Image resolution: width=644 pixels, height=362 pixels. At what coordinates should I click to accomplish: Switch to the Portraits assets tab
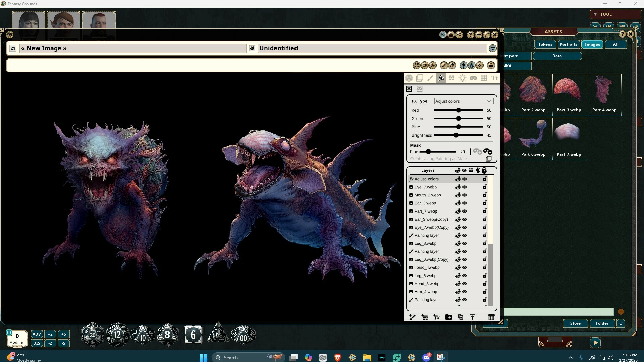point(568,44)
